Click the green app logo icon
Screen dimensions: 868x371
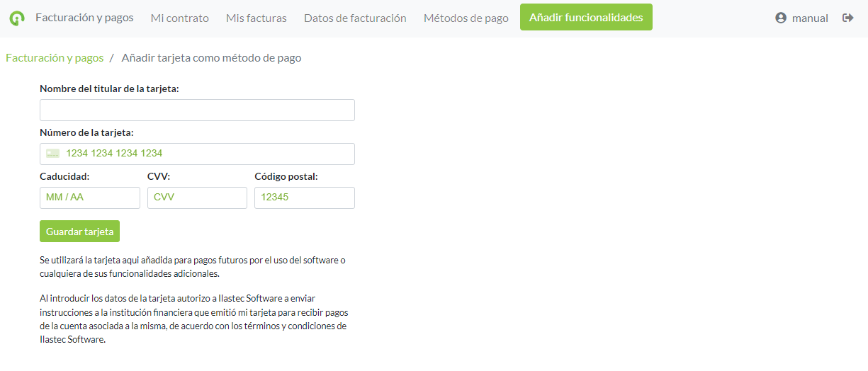[x=17, y=18]
